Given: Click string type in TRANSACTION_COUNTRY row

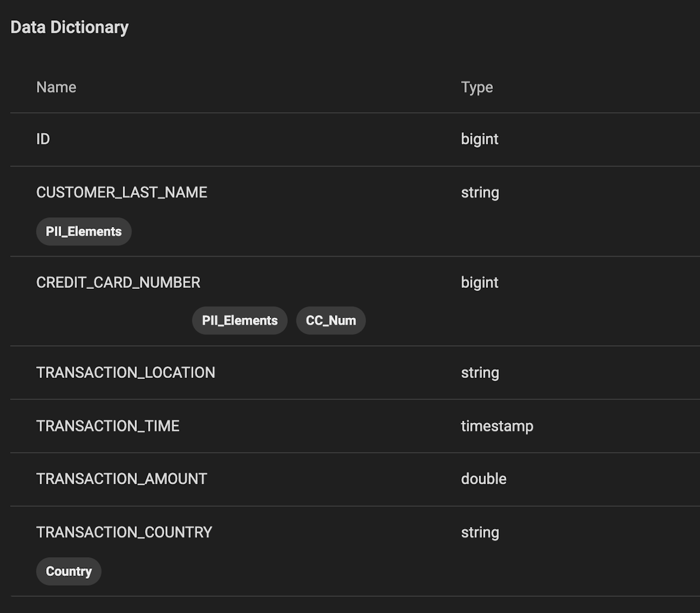Looking at the screenshot, I should pyautogui.click(x=480, y=532).
